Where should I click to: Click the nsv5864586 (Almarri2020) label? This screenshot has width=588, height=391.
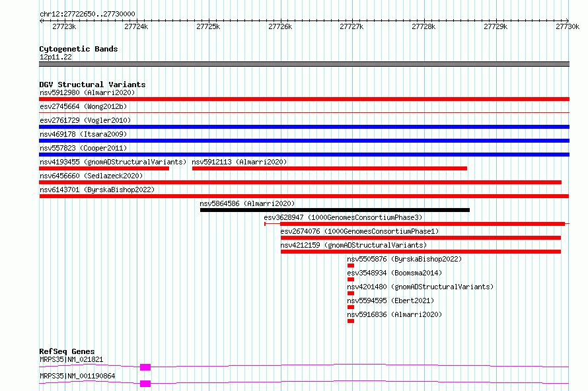pyautogui.click(x=247, y=203)
